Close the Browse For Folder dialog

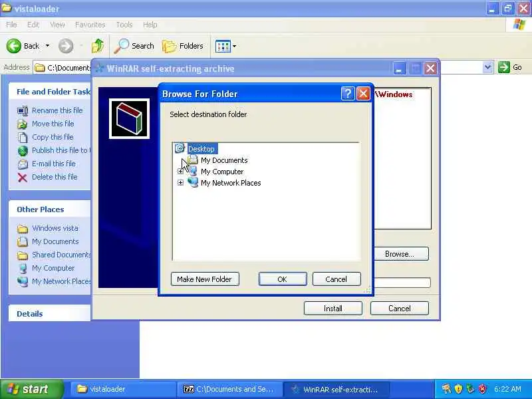click(363, 93)
